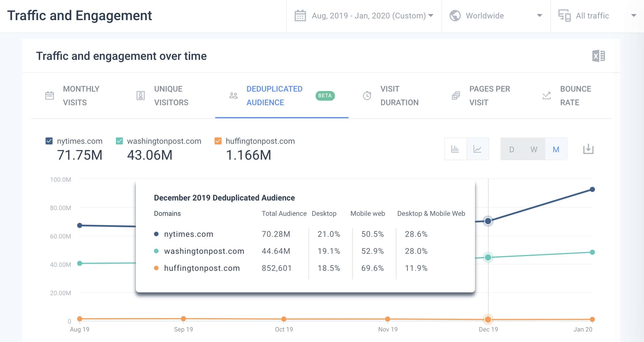This screenshot has width=644, height=342.
Task: Click huffingtonpost.com 1.166M total value
Action: point(248,155)
